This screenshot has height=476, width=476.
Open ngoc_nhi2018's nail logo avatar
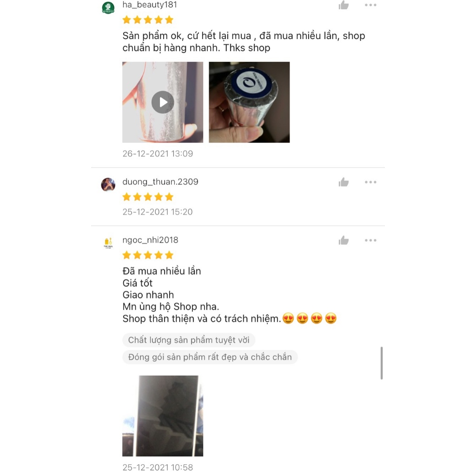[108, 243]
